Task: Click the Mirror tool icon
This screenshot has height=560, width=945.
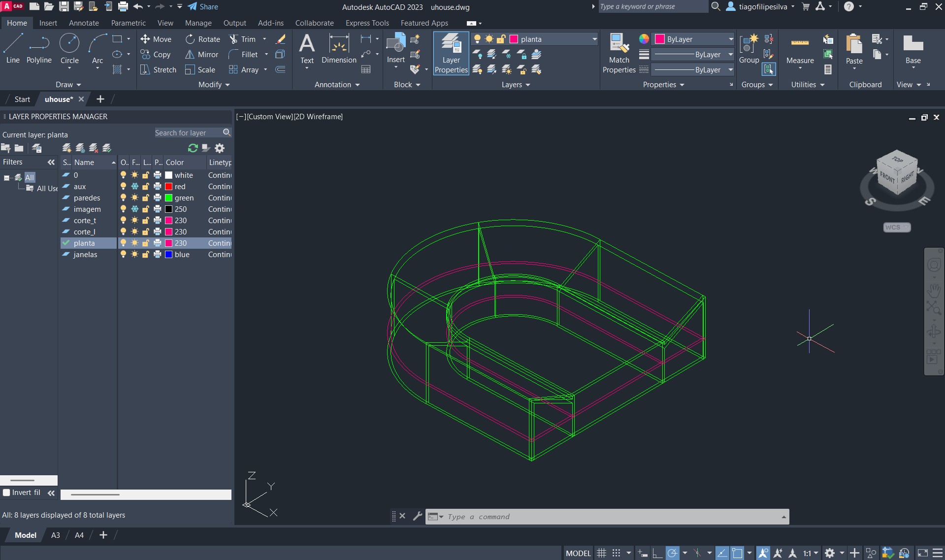Action: (190, 55)
